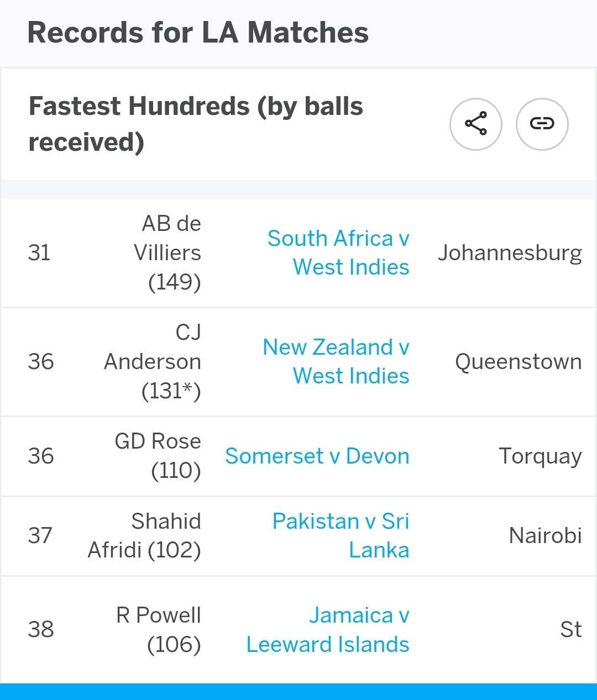Select R Powell (106) entry
Image resolution: width=597 pixels, height=700 pixels.
click(x=159, y=629)
